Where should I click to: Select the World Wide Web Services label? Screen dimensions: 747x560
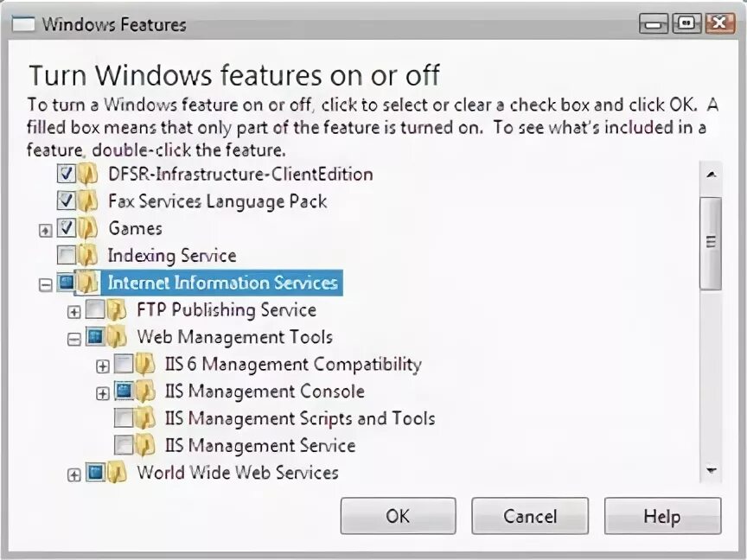tap(237, 473)
